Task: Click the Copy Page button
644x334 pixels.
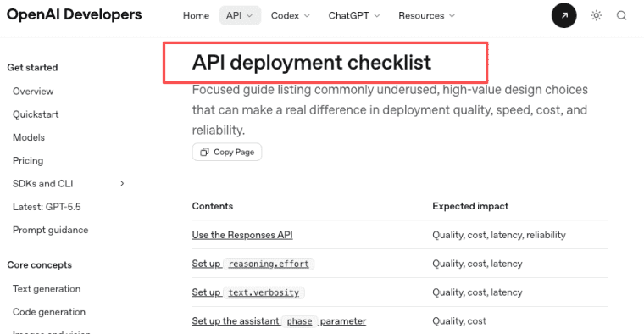Action: pyautogui.click(x=227, y=152)
